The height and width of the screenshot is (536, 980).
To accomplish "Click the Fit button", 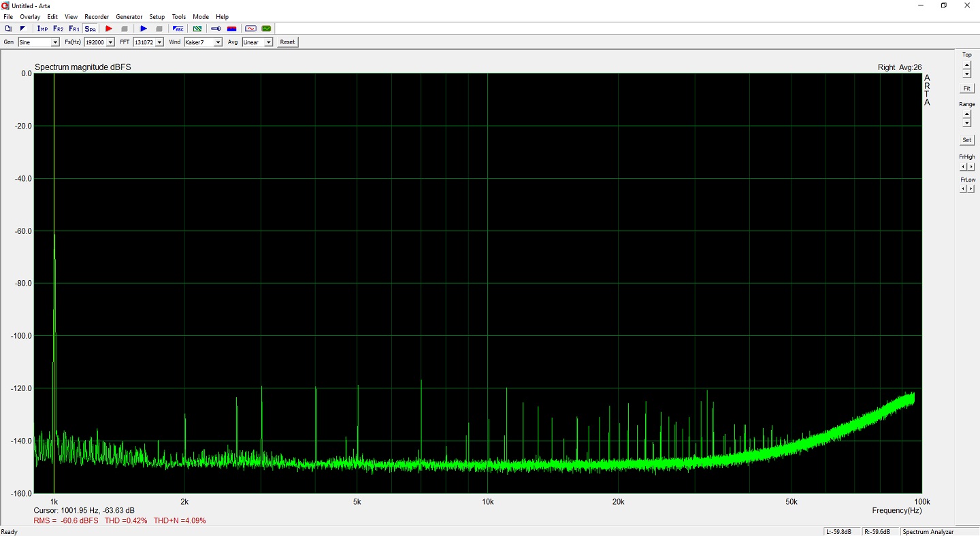I will coord(967,88).
